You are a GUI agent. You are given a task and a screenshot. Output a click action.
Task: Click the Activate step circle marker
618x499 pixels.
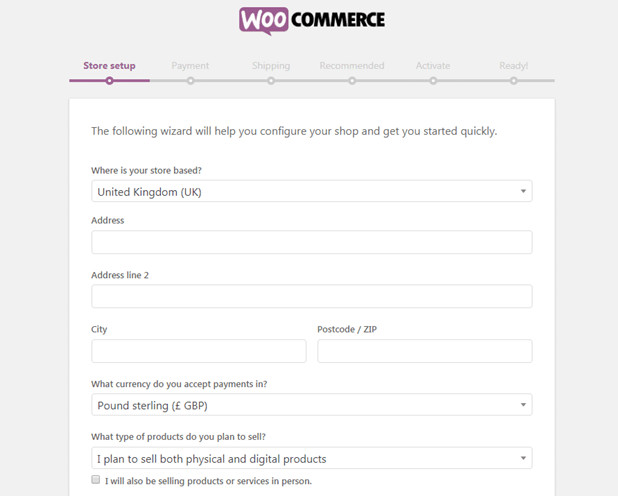[433, 81]
